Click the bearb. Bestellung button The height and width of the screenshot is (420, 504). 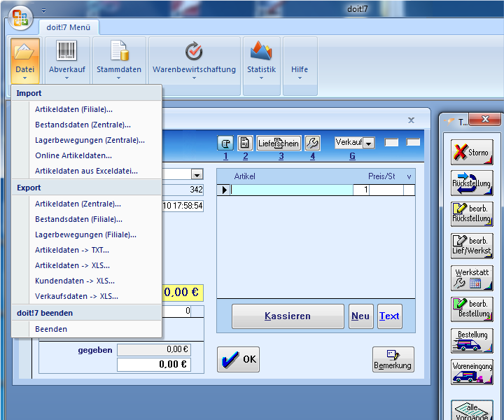coord(472,309)
